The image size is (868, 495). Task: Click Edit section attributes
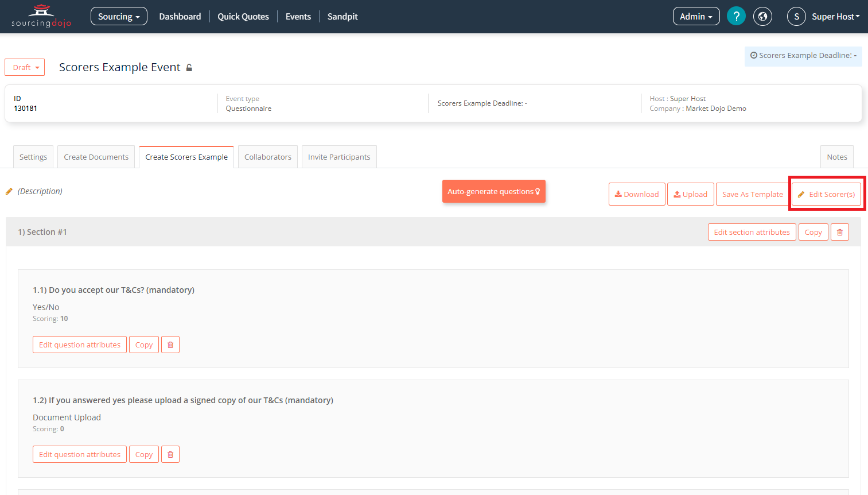[x=752, y=232]
